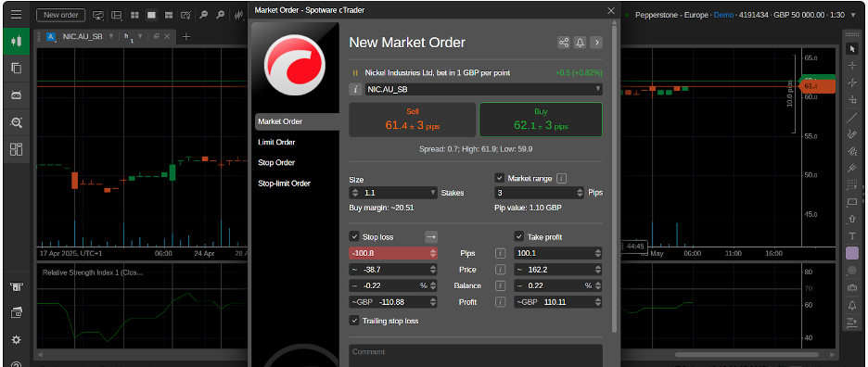This screenshot has height=367, width=868.
Task: Select the cursor pointer tool
Action: coord(852,49)
